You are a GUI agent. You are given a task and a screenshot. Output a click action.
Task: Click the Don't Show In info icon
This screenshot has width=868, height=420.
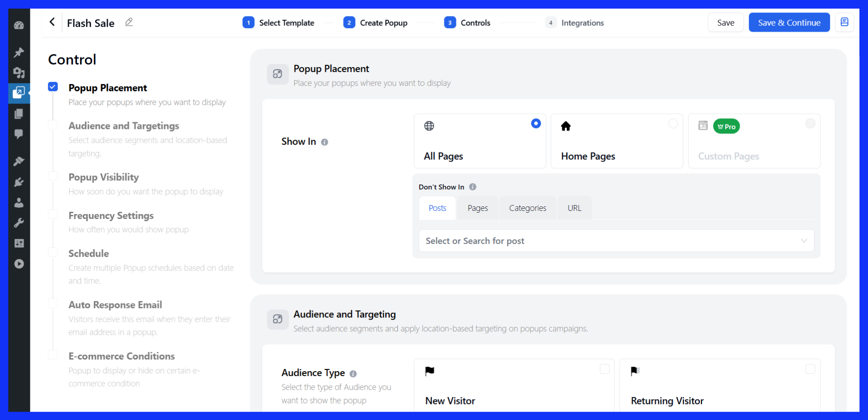point(472,187)
